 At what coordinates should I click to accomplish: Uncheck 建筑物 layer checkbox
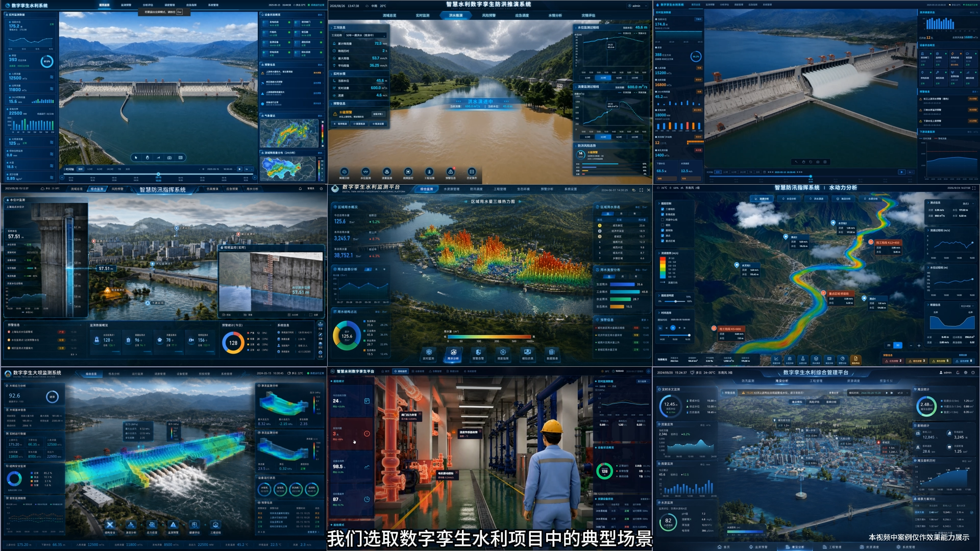[663, 230]
